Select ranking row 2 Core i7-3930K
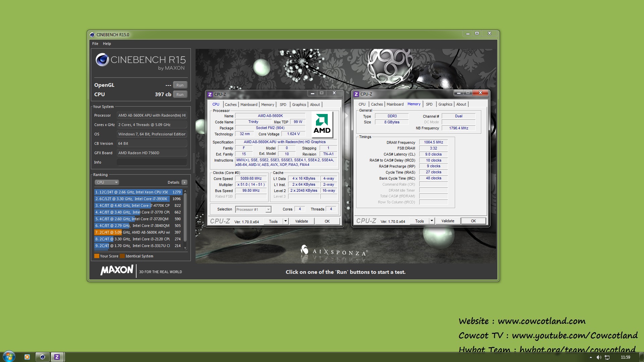Viewport: 644px width, 362px height. point(138,199)
